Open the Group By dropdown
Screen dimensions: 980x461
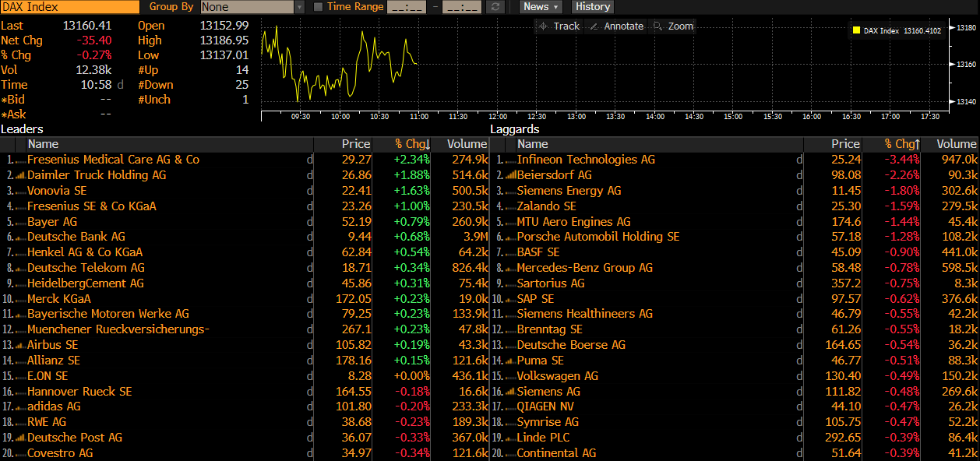coord(252,7)
